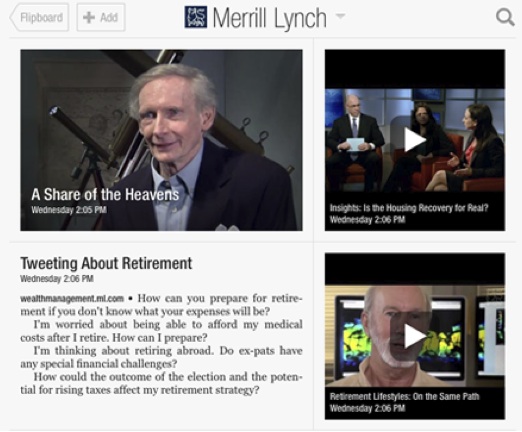Open the search magnifier icon

(x=505, y=17)
